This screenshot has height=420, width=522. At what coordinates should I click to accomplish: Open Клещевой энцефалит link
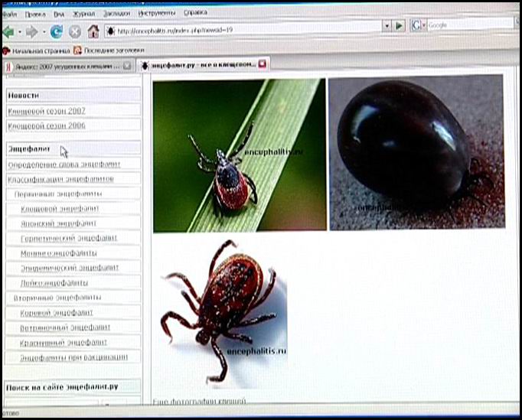click(x=60, y=209)
